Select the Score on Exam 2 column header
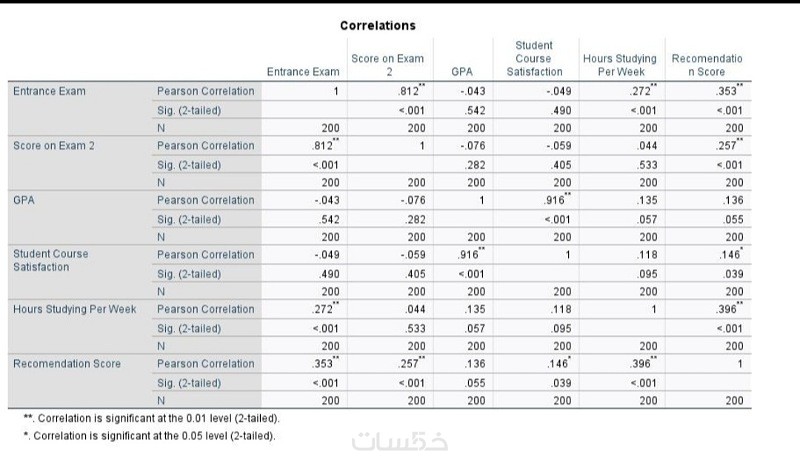800x460 pixels. [x=388, y=65]
